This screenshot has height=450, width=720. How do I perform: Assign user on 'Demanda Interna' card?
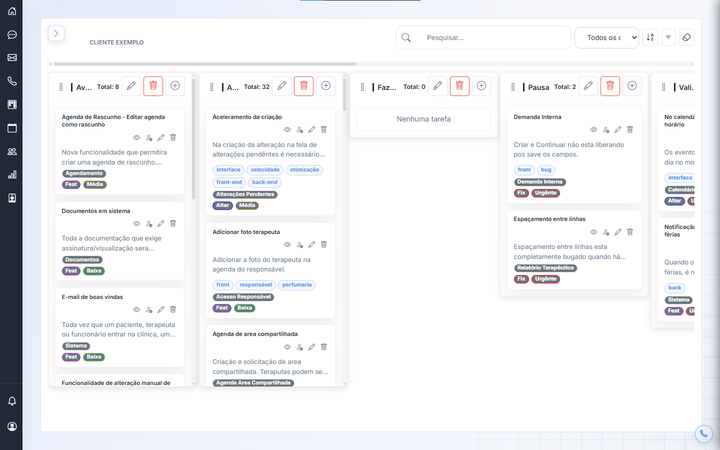(606, 130)
